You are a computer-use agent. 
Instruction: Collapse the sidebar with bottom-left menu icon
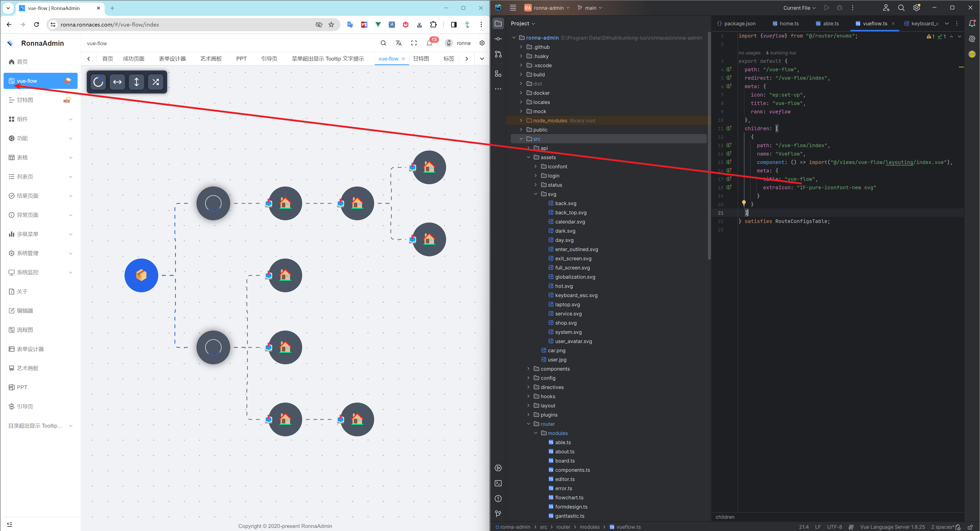click(10, 524)
